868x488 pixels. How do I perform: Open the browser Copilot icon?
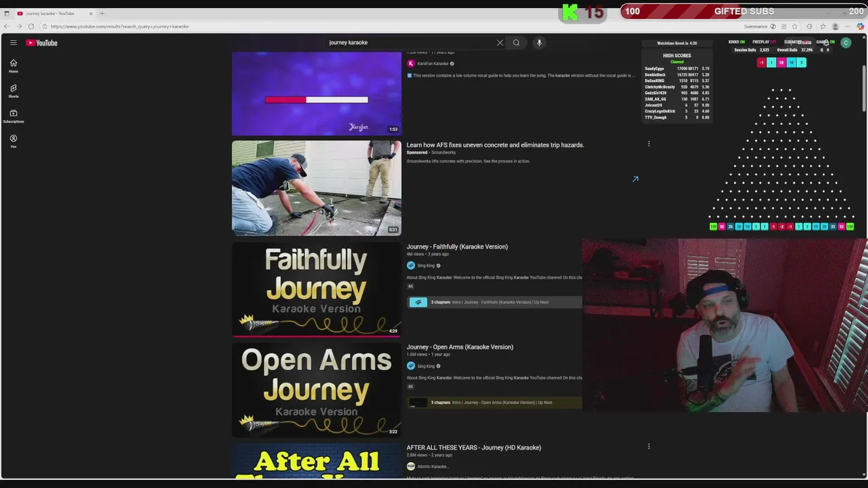pyautogui.click(x=861, y=26)
